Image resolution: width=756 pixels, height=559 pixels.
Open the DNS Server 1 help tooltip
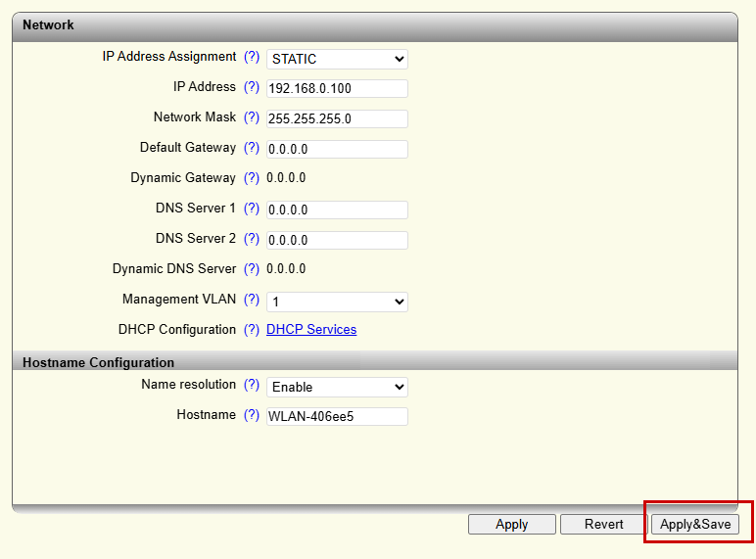point(252,210)
